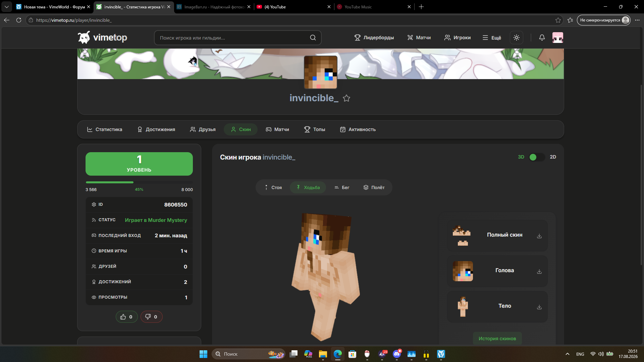Open the Ещё dropdown menu
Image resolution: width=644 pixels, height=362 pixels.
click(492, 38)
